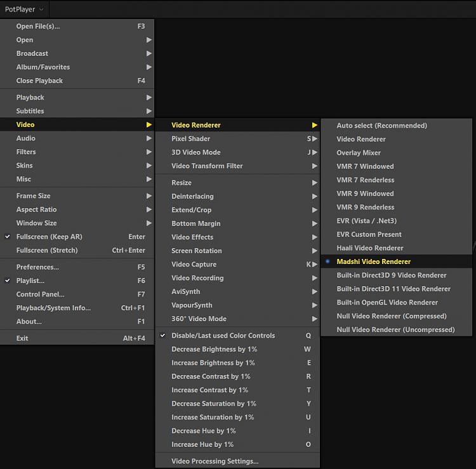Open the Window Size submenu
The width and height of the screenshot is (476, 469).
(77, 223)
